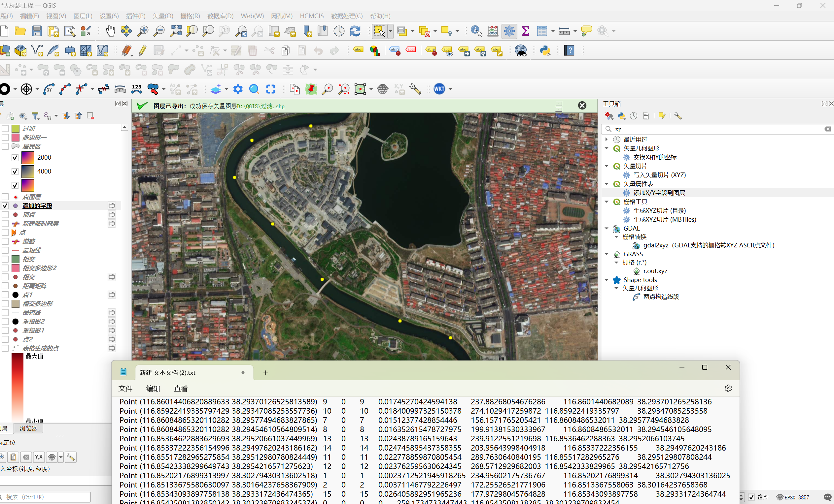Image resolution: width=834 pixels, height=504 pixels.
Task: Enable the 过滤 layer checkbox
Action: pos(5,129)
